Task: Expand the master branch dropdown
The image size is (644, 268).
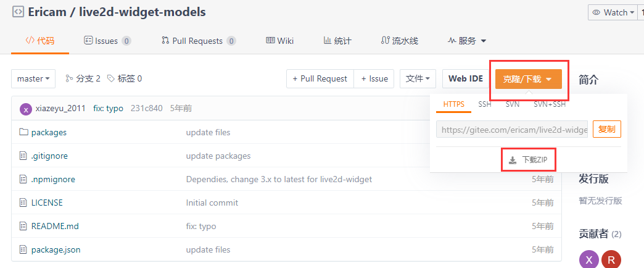Action: click(33, 78)
